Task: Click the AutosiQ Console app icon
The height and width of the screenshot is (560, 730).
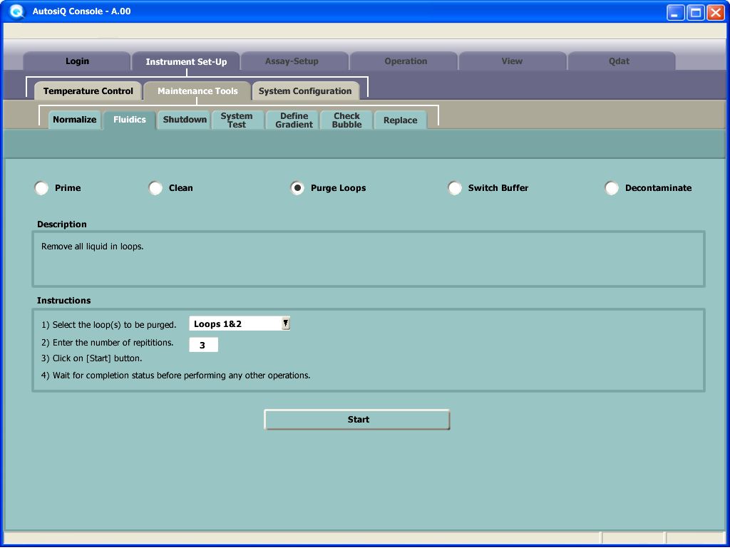Action: tap(16, 12)
